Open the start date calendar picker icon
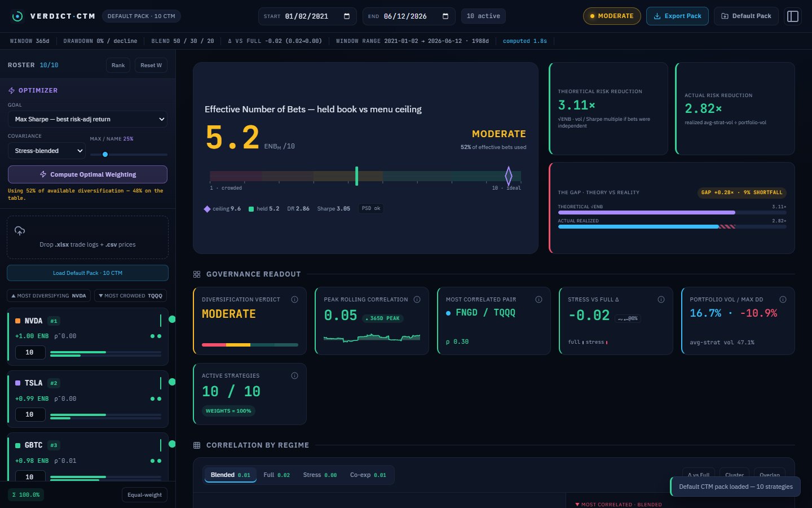This screenshot has height=508, width=812. click(x=347, y=16)
